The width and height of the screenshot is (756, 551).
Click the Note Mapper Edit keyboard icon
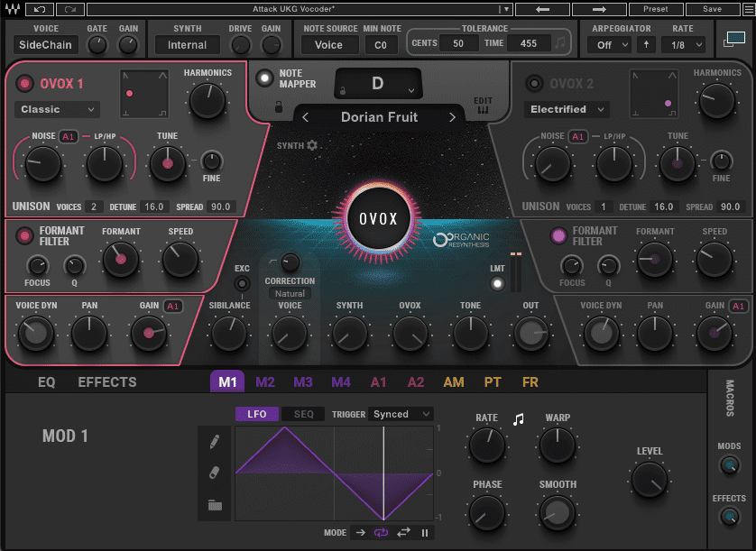(x=483, y=110)
